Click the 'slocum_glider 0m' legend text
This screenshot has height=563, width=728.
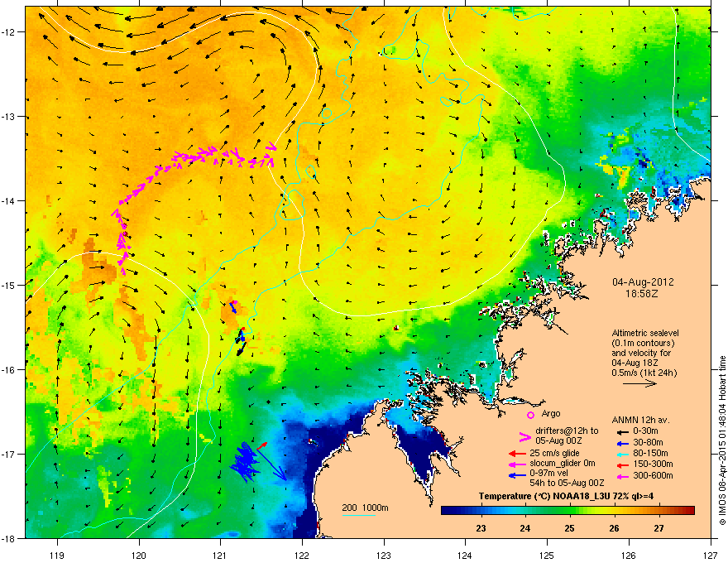pos(563,464)
